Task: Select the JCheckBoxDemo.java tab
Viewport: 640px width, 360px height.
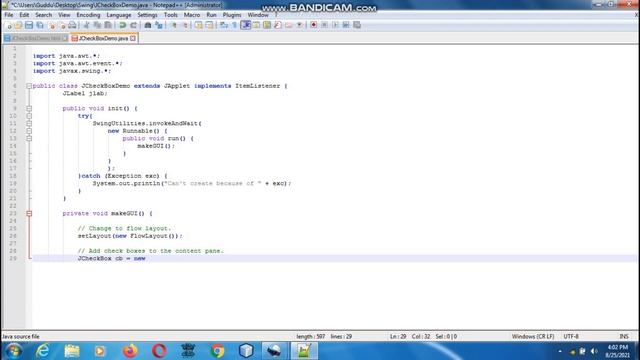Action: (103, 38)
